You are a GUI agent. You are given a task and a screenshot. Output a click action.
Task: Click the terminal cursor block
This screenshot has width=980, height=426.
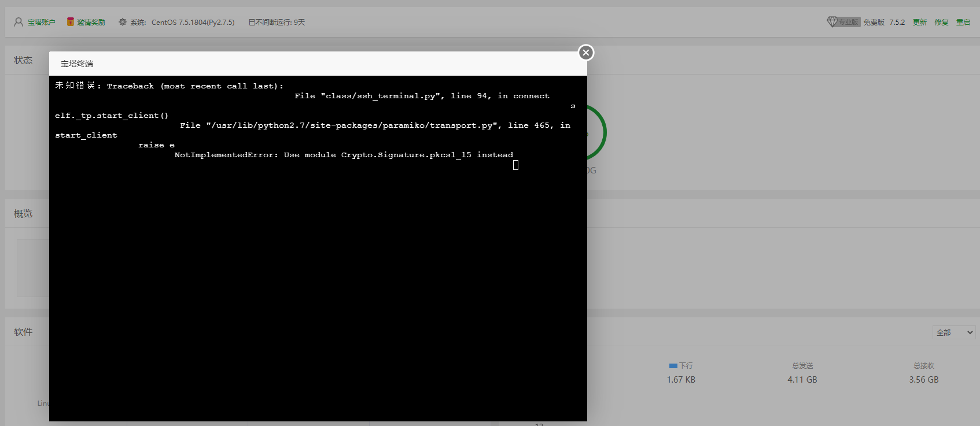(x=515, y=165)
